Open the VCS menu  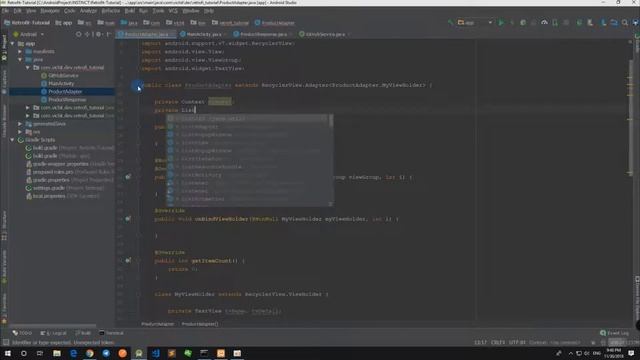pyautogui.click(x=173, y=11)
